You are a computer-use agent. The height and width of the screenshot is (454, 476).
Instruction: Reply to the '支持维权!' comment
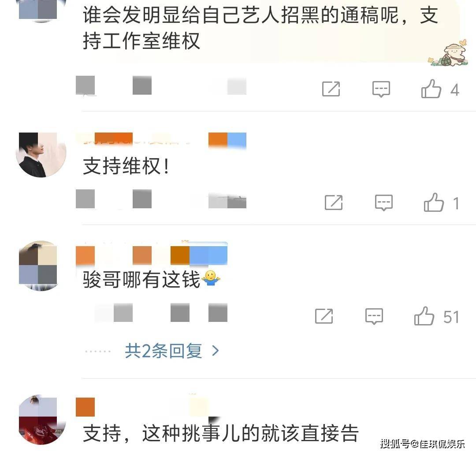[384, 203]
